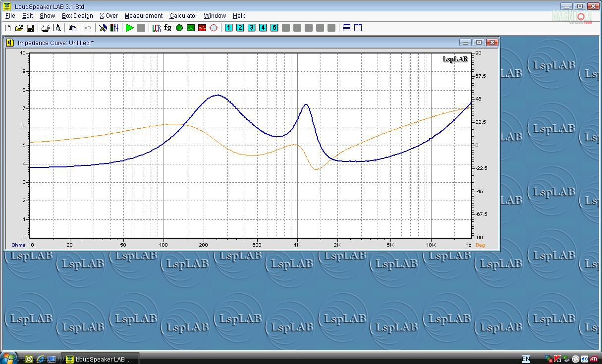This screenshot has height=364, width=602.
Task: Select curve memory 2
Action: (x=240, y=28)
